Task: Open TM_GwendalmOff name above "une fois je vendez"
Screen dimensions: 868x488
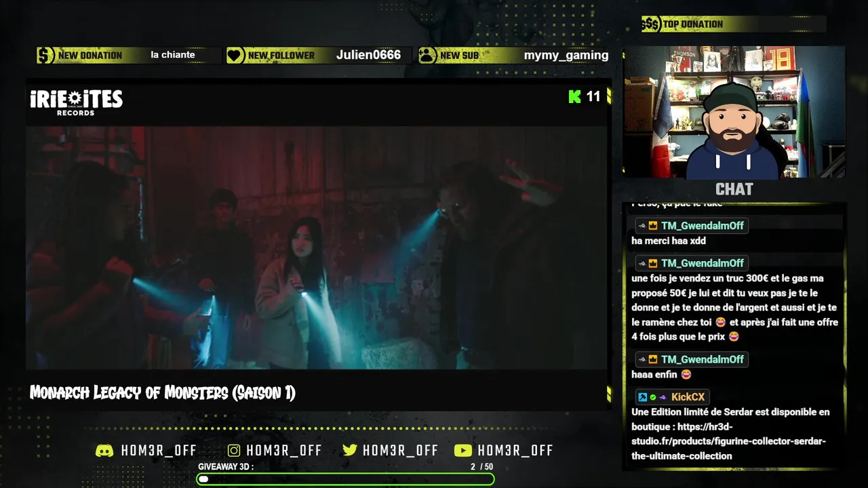Action: click(703, 264)
